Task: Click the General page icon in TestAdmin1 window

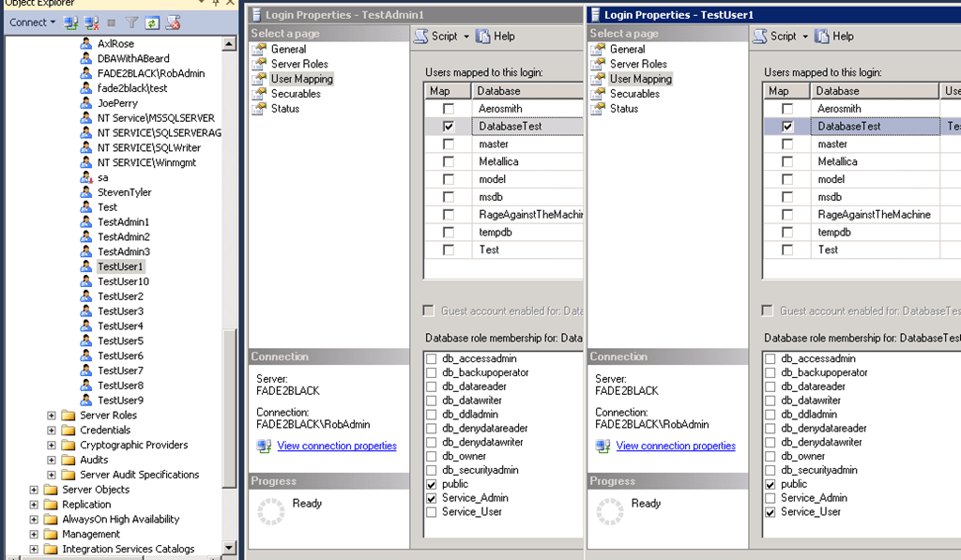Action: (x=260, y=49)
